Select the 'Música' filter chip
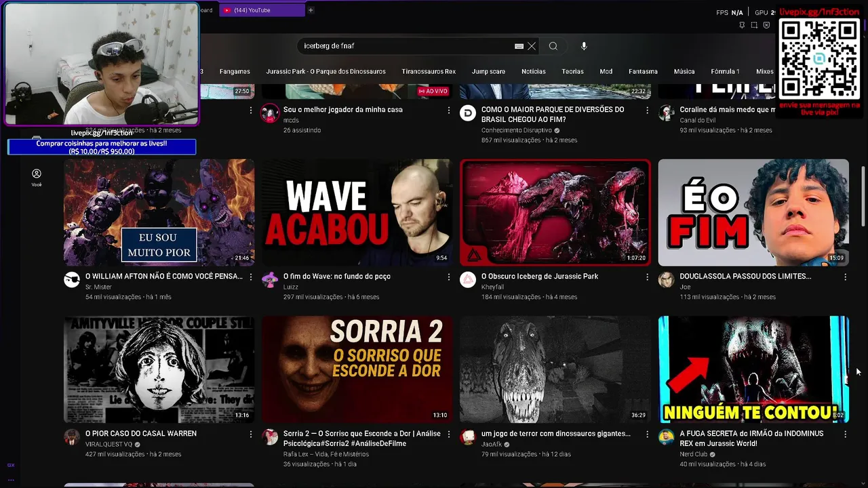Viewport: 868px width, 488px height. [684, 71]
